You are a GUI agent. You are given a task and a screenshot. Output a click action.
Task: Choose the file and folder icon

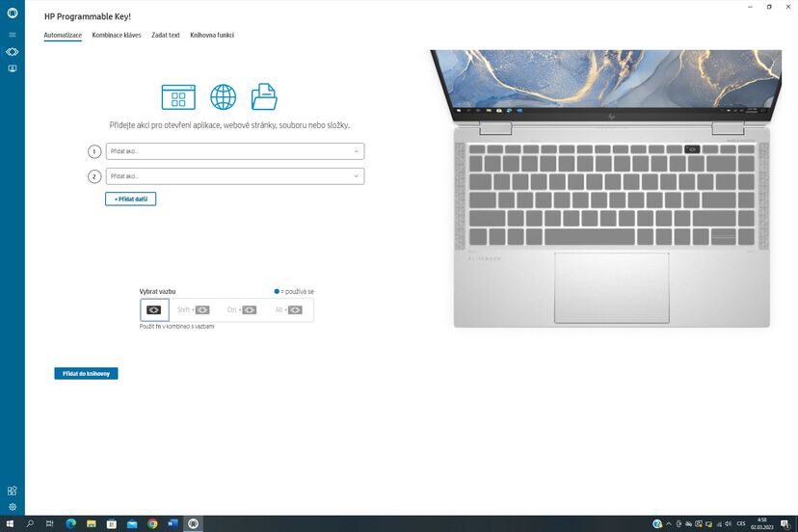pos(264,96)
